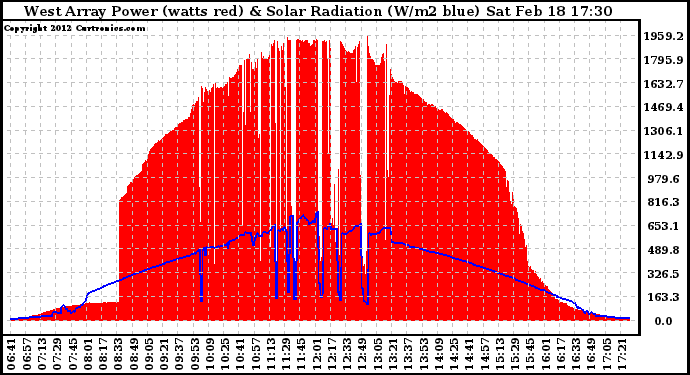Click the 10:57 time label
690x375 pixels.
click(255, 354)
